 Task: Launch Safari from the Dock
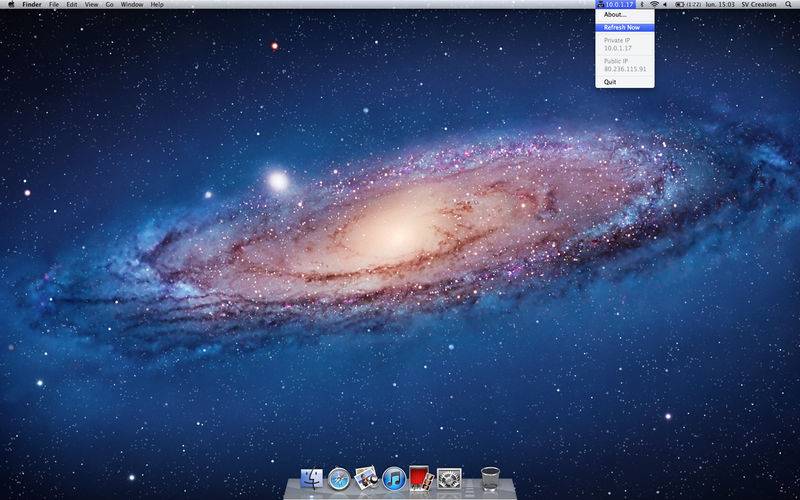339,479
